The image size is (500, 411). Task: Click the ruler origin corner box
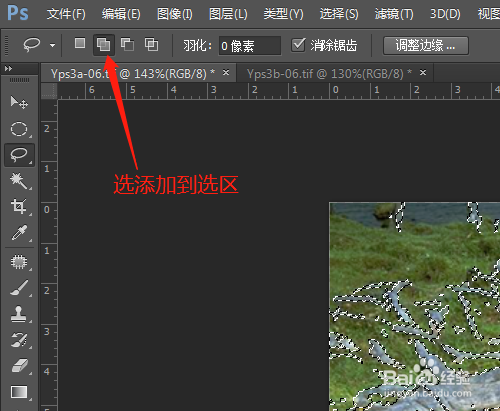tap(49, 91)
